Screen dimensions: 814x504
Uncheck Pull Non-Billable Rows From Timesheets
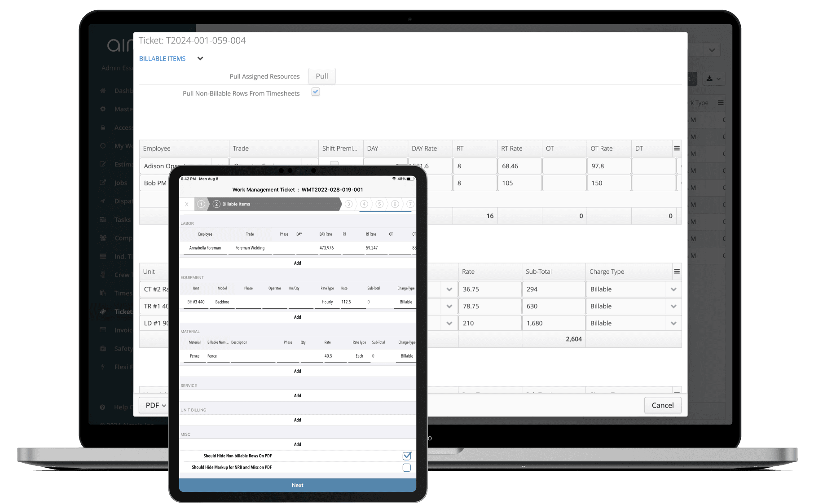(316, 92)
